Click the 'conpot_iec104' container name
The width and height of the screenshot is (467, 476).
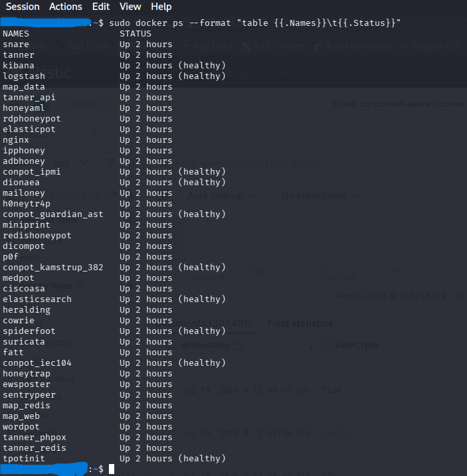click(37, 363)
